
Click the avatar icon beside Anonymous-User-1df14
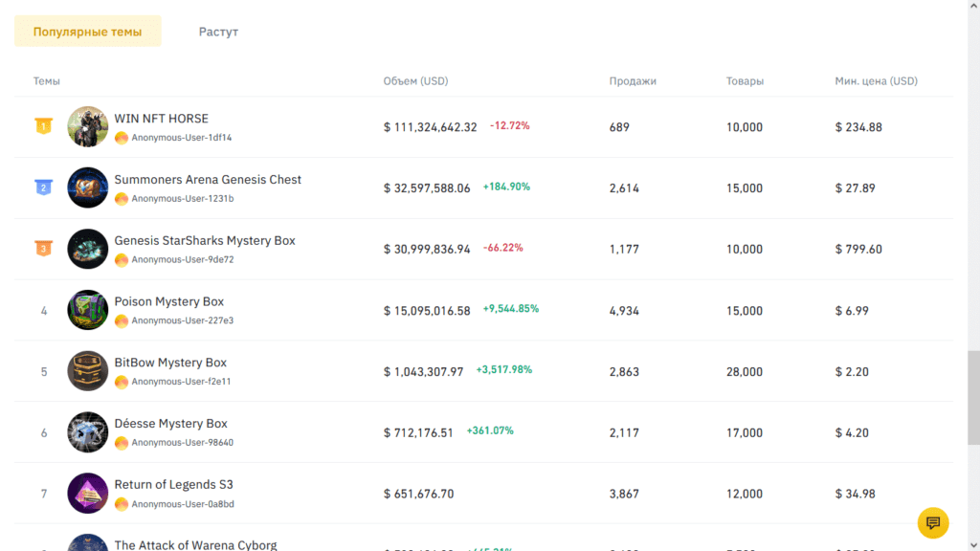pyautogui.click(x=122, y=138)
